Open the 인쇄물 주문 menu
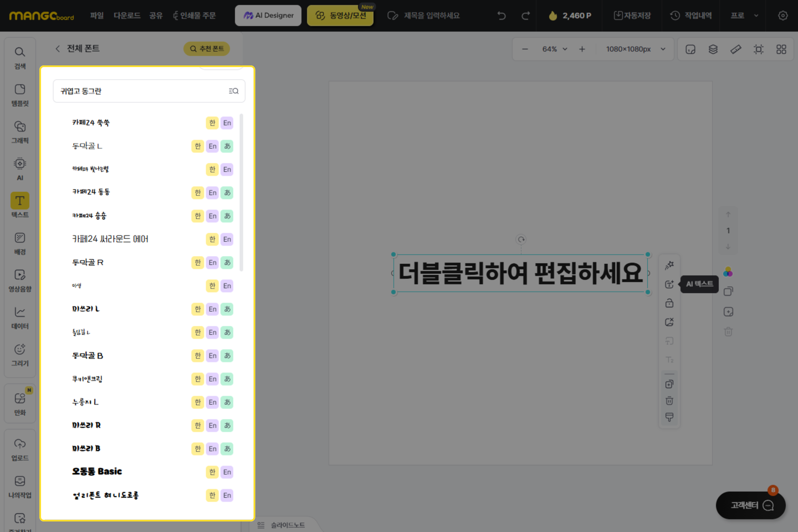This screenshot has width=798, height=532. [x=194, y=16]
